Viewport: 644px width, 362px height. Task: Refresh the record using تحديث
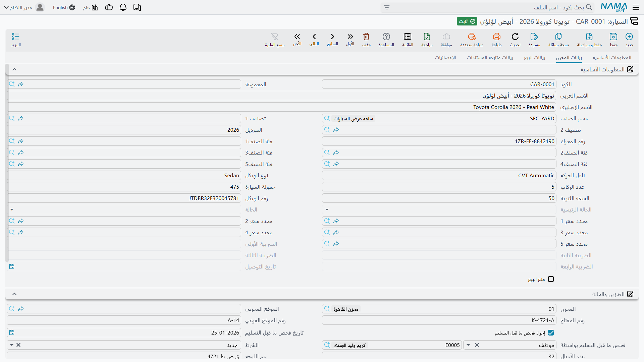tap(515, 40)
